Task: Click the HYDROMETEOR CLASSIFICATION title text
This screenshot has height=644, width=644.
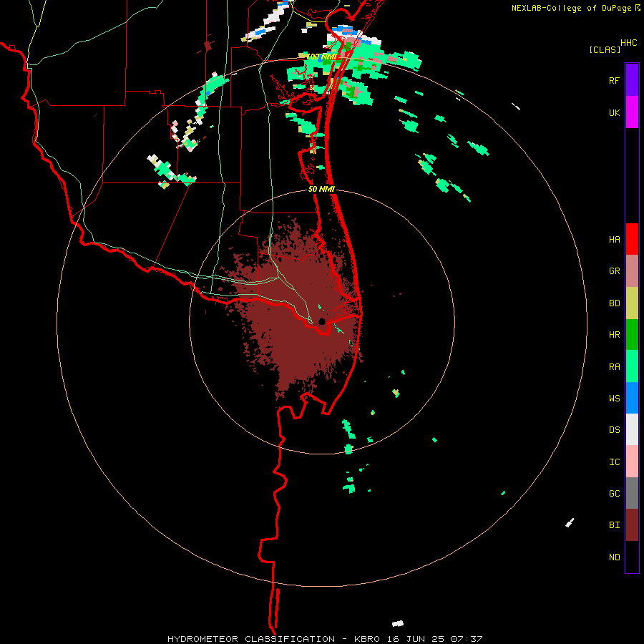Action: tap(251, 639)
